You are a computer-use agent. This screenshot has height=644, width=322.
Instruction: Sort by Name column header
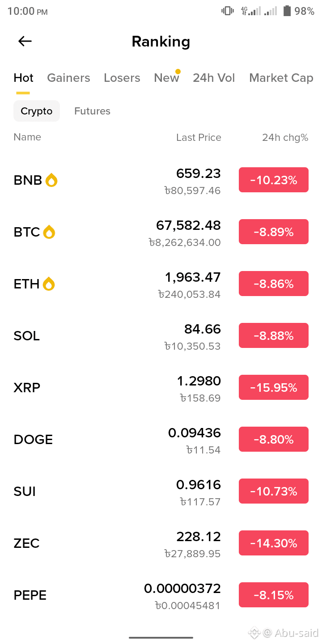pos(27,137)
